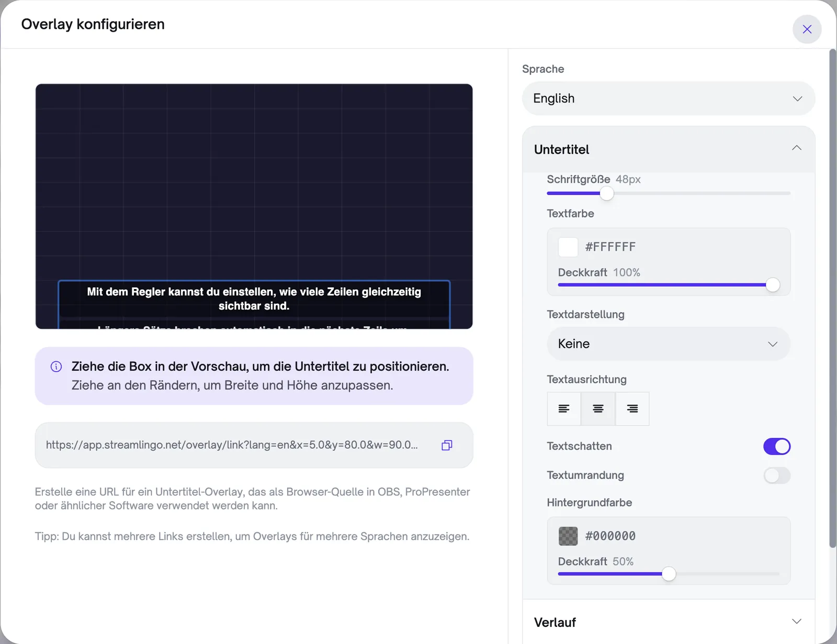
Task: Expand the Verlauf section
Action: coord(668,622)
